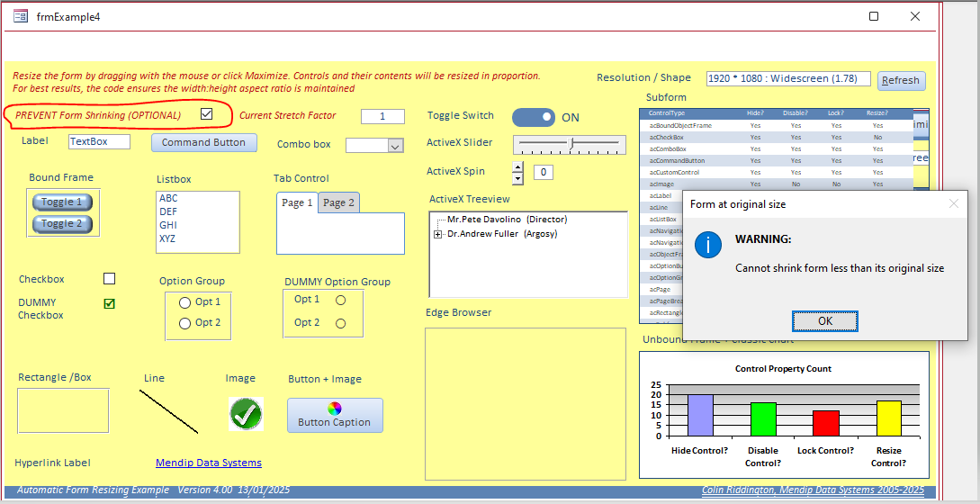The width and height of the screenshot is (980, 504).
Task: Click the Control Property Count chart title
Action: point(783,369)
